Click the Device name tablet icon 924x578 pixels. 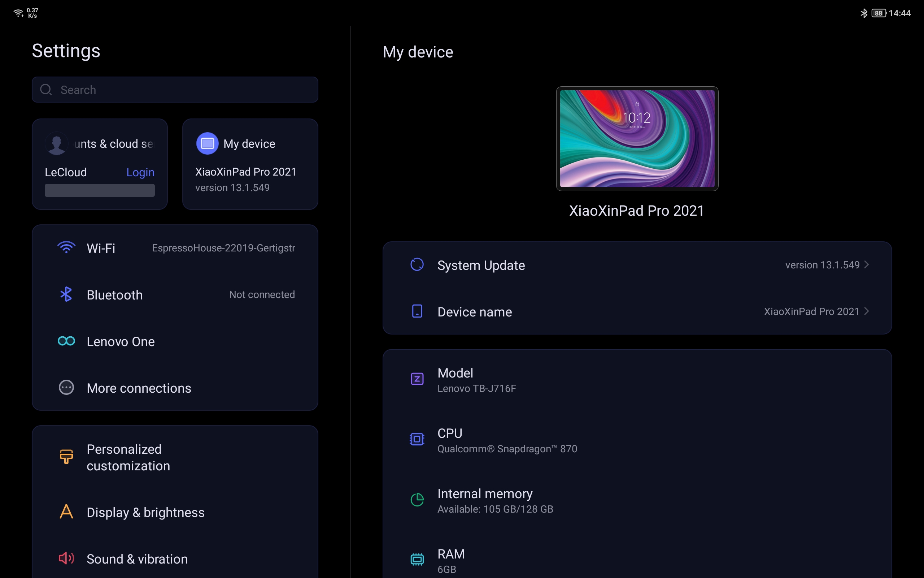click(x=417, y=311)
